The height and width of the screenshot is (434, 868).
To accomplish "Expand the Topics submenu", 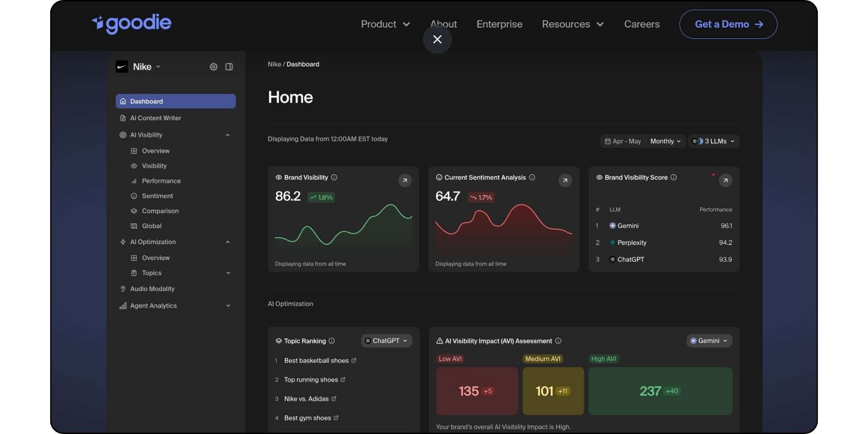I will click(x=228, y=273).
